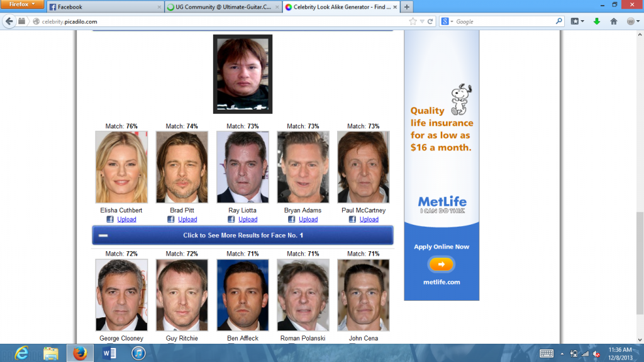Image resolution: width=644 pixels, height=362 pixels.
Task: Click the search magnifier icon in the Google box
Action: pyautogui.click(x=558, y=21)
